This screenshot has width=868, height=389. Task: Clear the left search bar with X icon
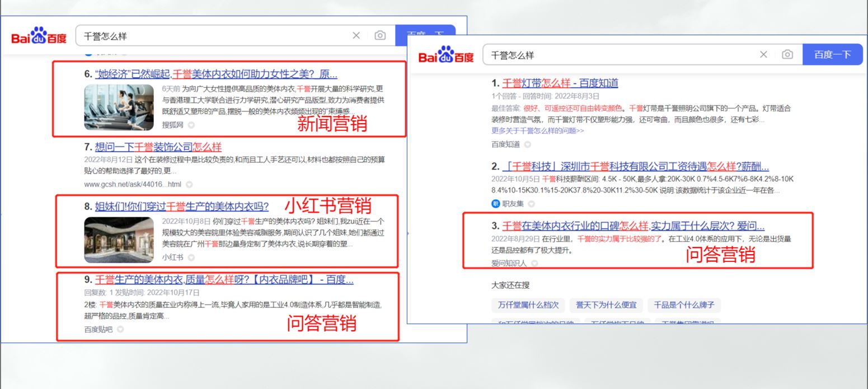(356, 36)
